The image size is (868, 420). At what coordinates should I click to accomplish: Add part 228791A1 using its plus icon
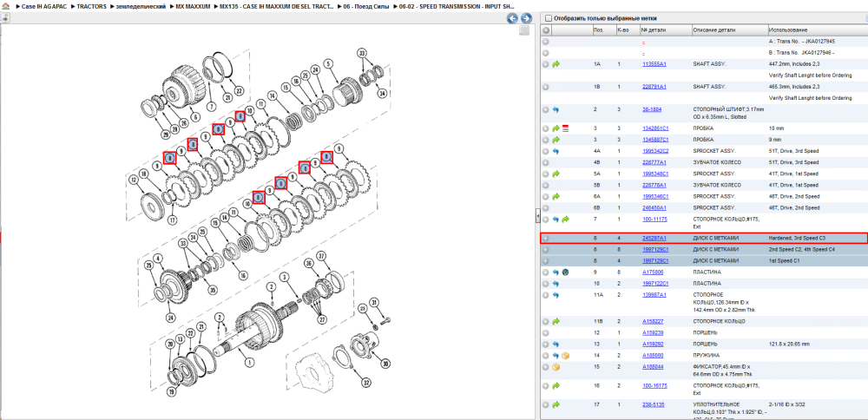click(x=545, y=87)
